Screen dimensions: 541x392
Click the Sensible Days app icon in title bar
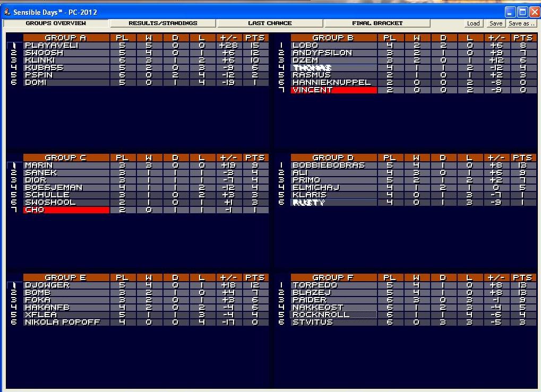(7, 12)
